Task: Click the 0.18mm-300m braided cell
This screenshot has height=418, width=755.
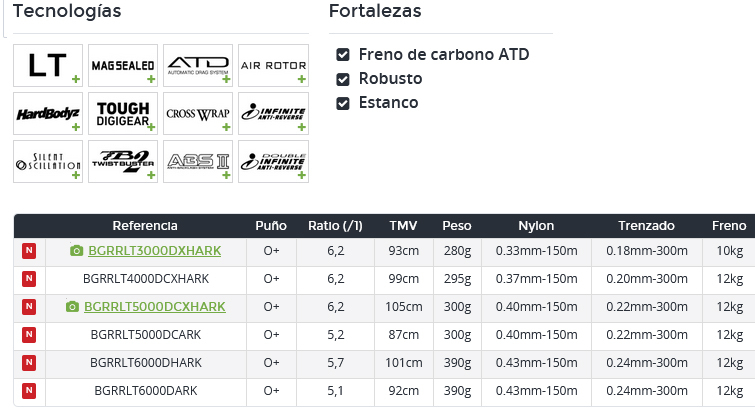Action: pos(647,251)
